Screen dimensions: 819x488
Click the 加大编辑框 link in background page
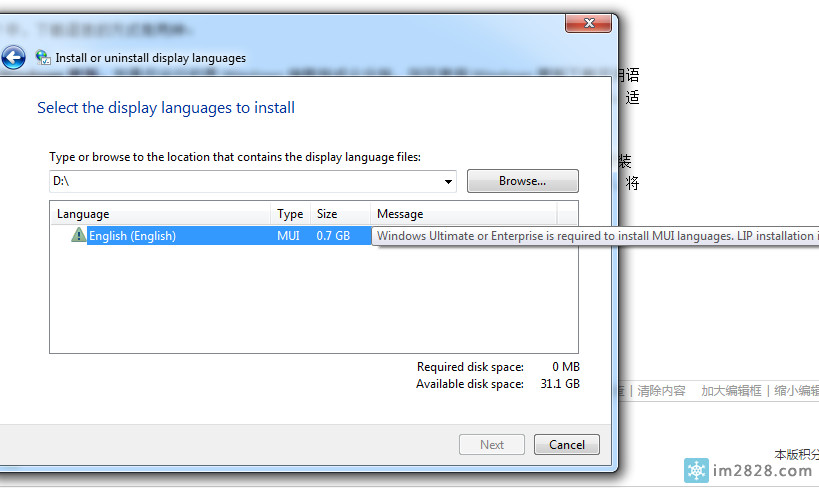pos(731,391)
